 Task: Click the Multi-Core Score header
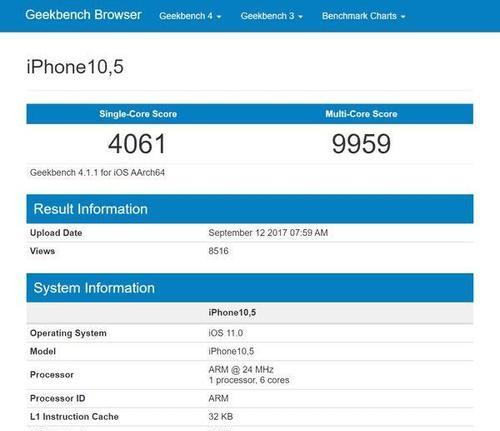tap(361, 114)
